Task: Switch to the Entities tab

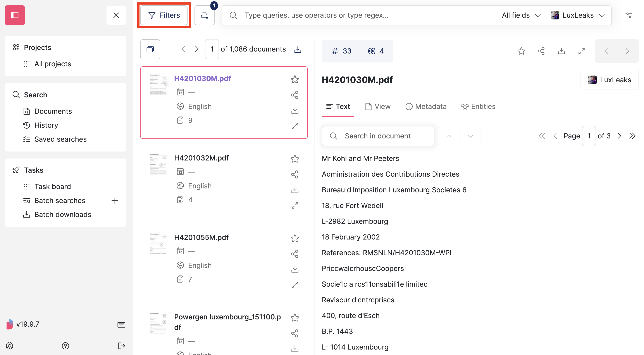Action: [478, 107]
